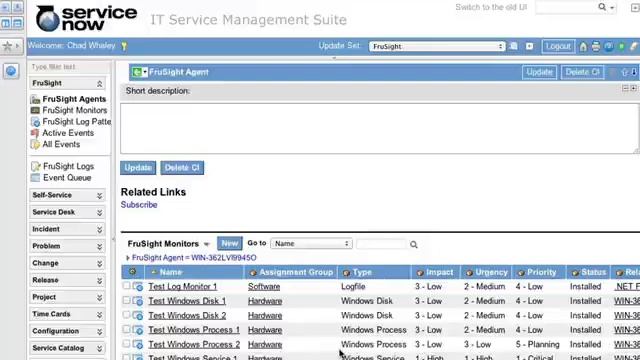Click the Subscribe related link
640x360 pixels.
139,205
